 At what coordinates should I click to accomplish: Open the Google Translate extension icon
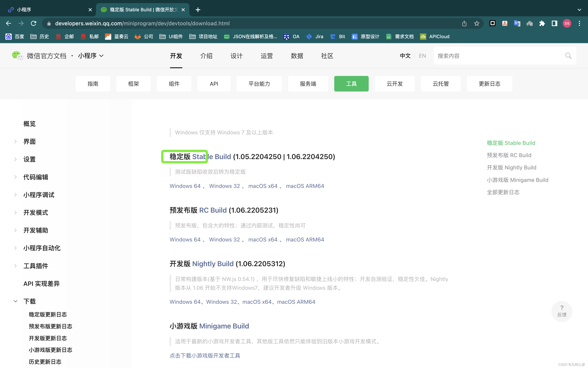click(x=517, y=23)
